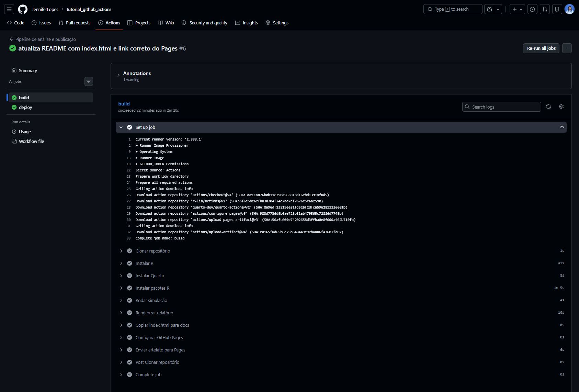
Task: Expand the Runner Image Provisioner log group
Action: (162, 145)
